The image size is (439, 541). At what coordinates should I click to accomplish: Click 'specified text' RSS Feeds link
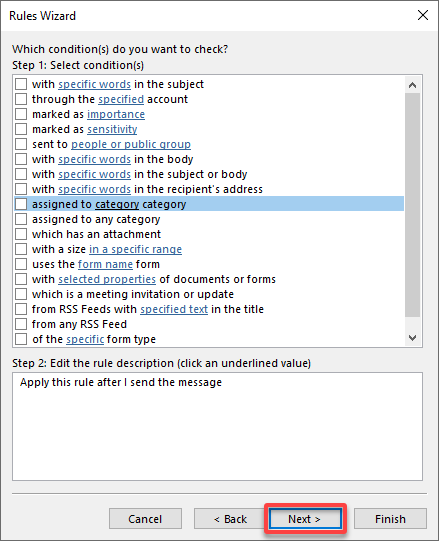point(174,309)
